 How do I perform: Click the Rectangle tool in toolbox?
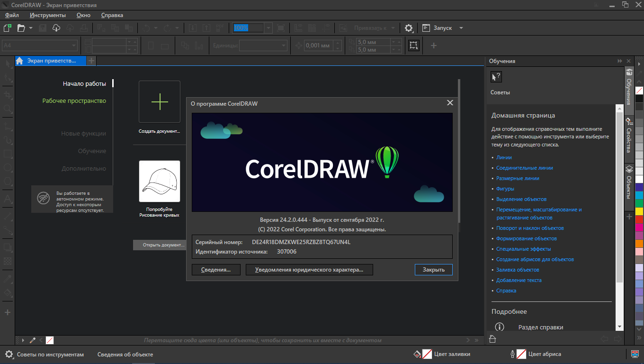tap(8, 154)
